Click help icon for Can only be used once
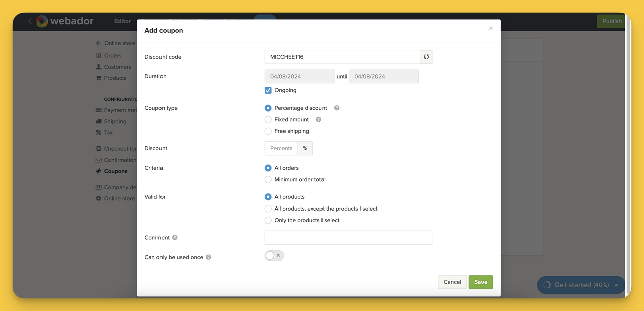This screenshot has height=311, width=644. (x=208, y=257)
